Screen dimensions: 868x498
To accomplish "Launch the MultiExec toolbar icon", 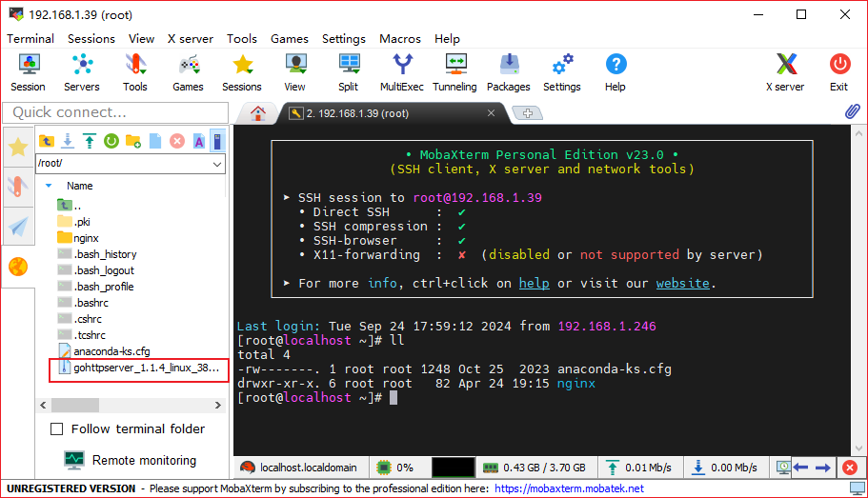I will point(402,73).
